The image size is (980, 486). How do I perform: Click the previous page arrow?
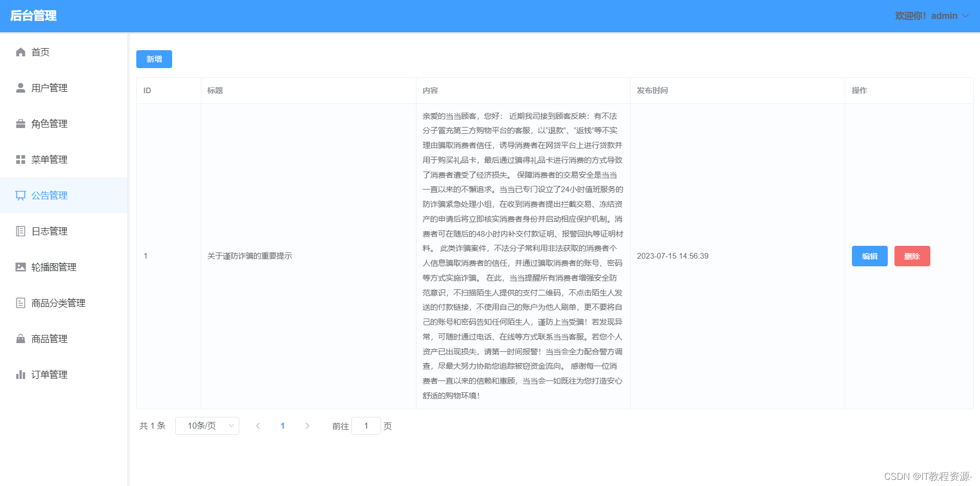pyautogui.click(x=258, y=426)
